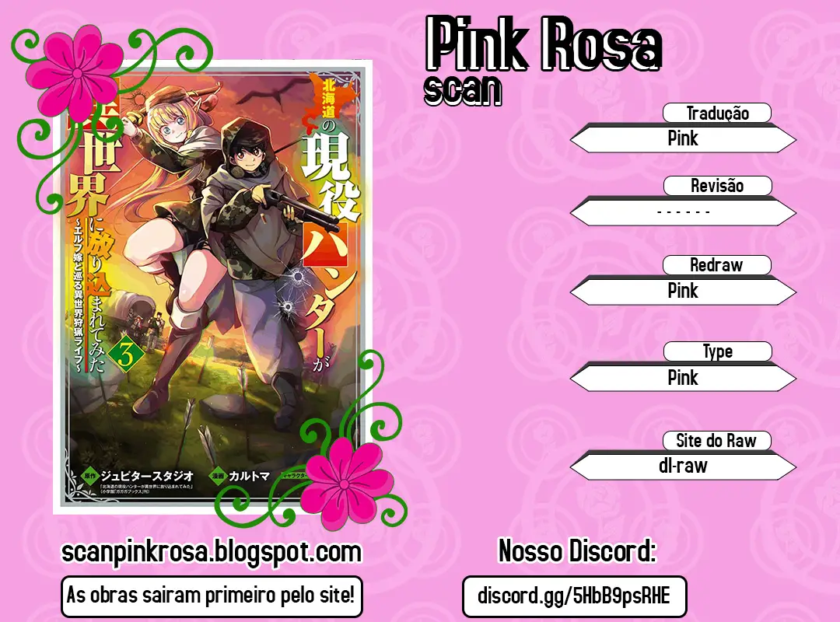
Task: Click the pink flower at top-left corner
Action: [79, 72]
